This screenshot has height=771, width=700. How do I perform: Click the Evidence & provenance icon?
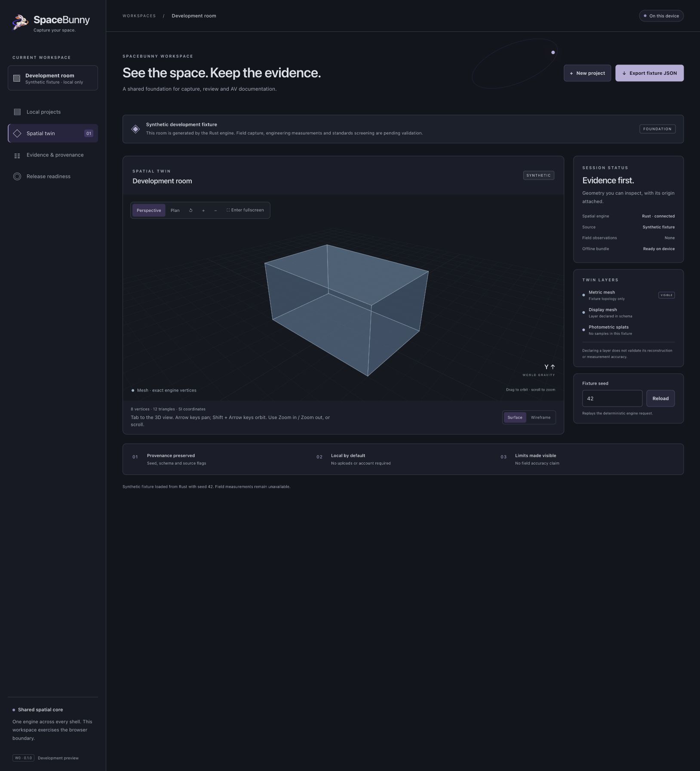click(17, 156)
